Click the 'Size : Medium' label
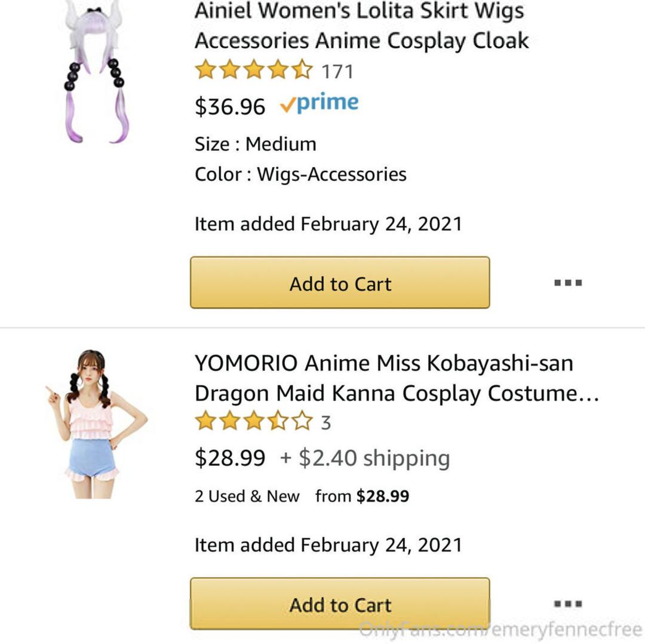645x644 pixels. coord(256,144)
